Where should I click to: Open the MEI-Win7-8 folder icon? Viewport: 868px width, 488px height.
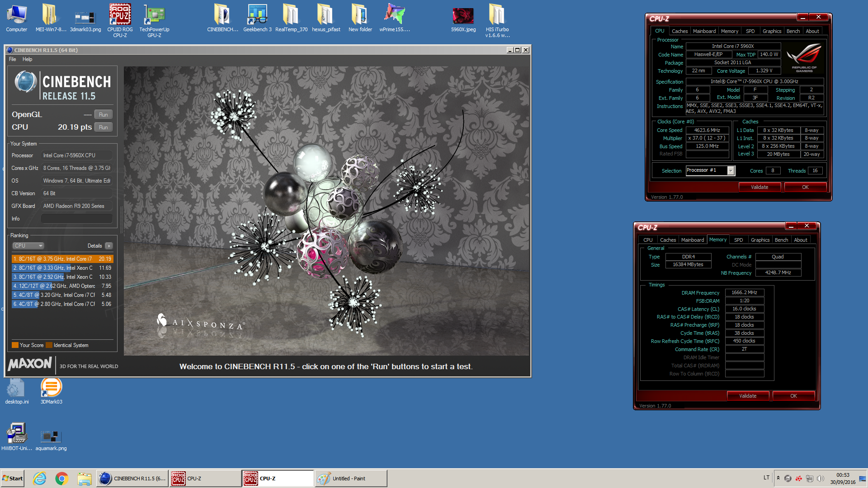51,18
